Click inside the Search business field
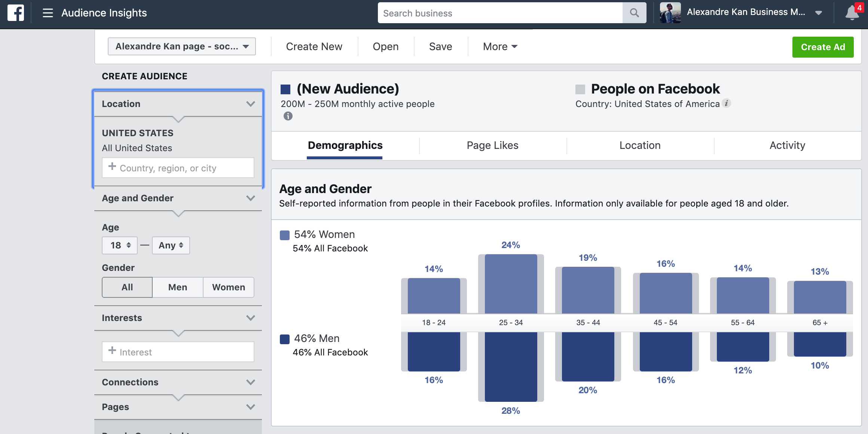This screenshot has height=434, width=868. pos(486,12)
